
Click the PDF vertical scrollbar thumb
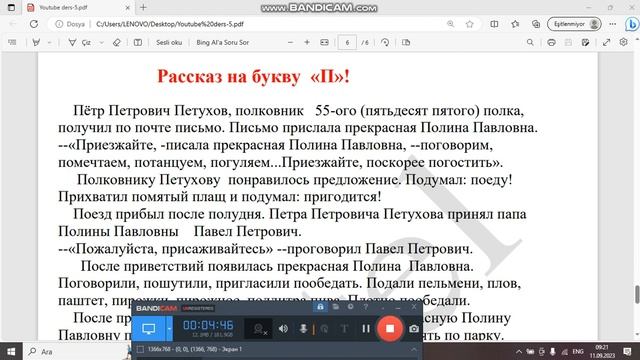coord(637,295)
